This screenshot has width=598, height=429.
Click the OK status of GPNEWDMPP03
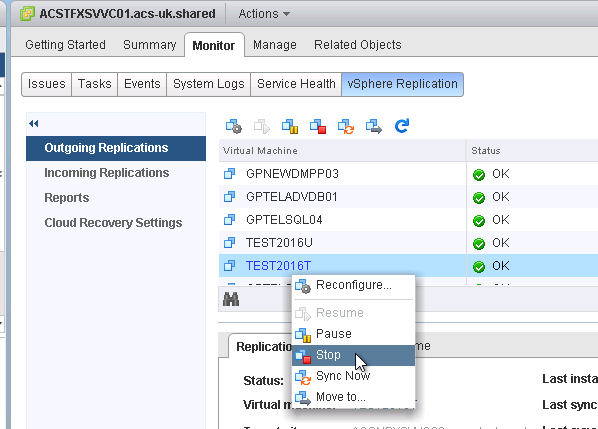[500, 174]
